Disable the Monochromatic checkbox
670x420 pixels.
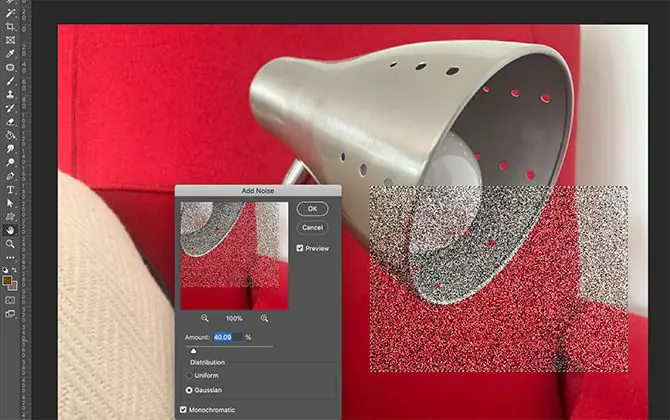click(182, 410)
